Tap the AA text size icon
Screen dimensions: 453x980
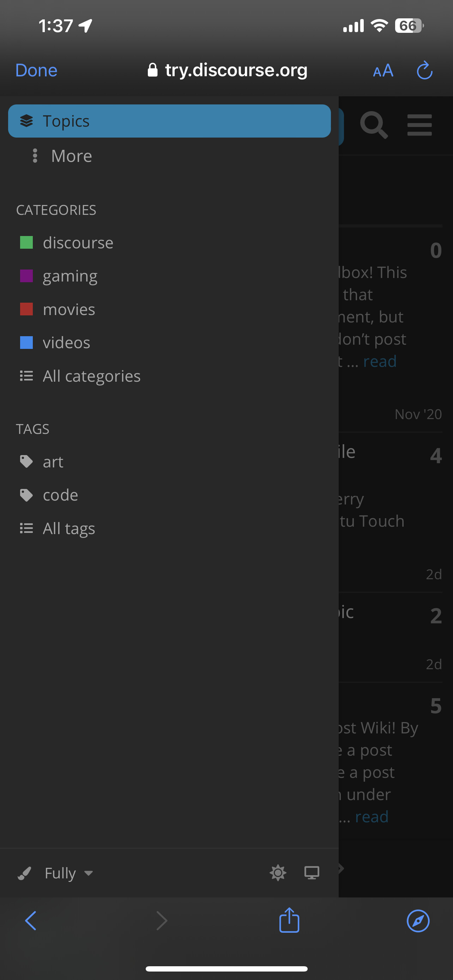coord(383,71)
